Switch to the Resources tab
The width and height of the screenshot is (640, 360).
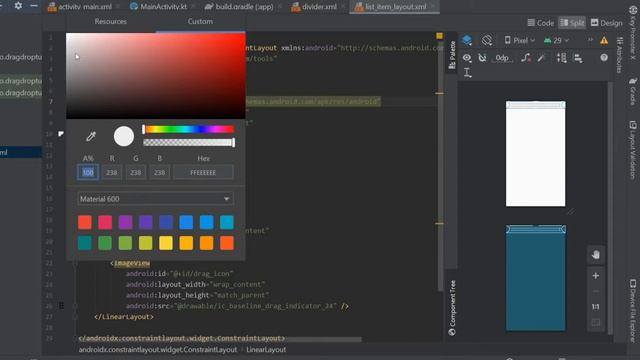(x=111, y=21)
